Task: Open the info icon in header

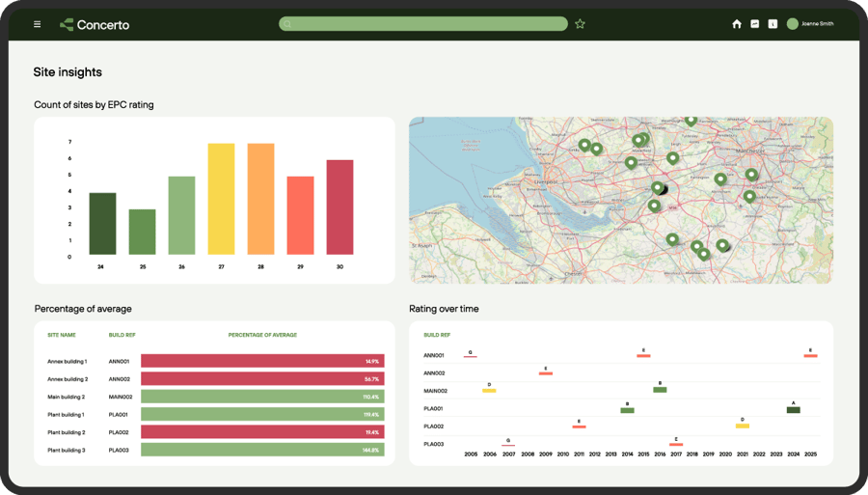Action: coord(773,24)
